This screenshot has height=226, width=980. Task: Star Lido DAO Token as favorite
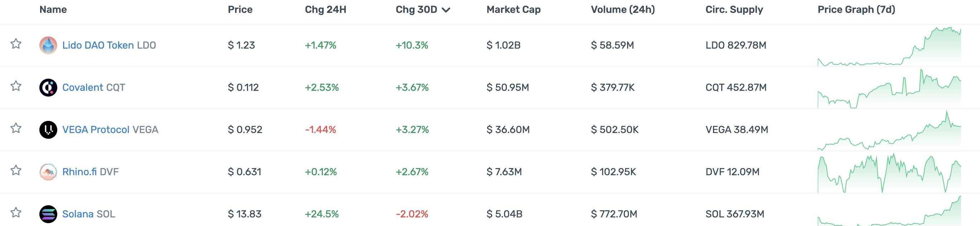pos(16,44)
